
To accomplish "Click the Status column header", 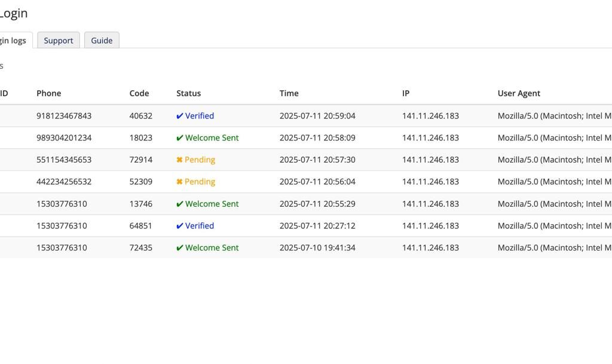I will click(x=188, y=93).
